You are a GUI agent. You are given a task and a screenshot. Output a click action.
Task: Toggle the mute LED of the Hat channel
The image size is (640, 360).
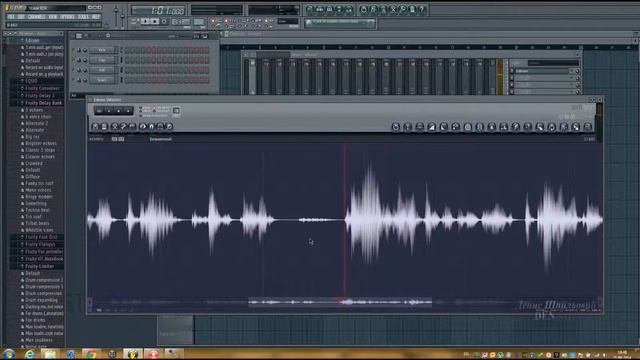[73, 70]
